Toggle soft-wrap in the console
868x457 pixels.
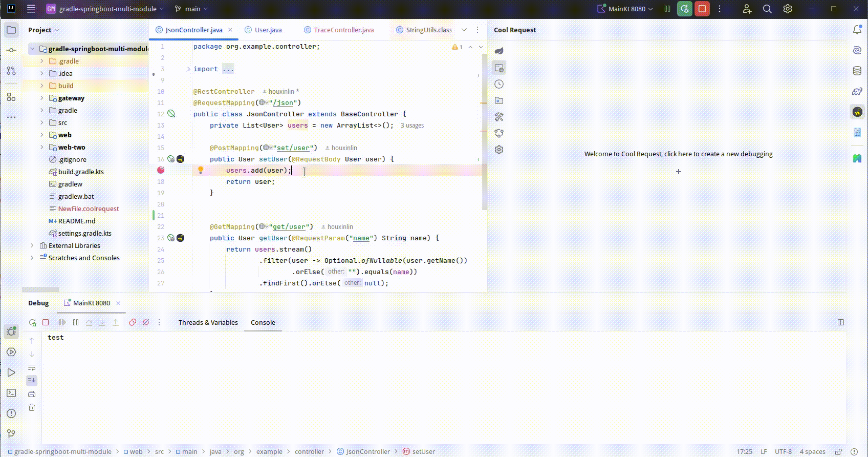pyautogui.click(x=32, y=367)
